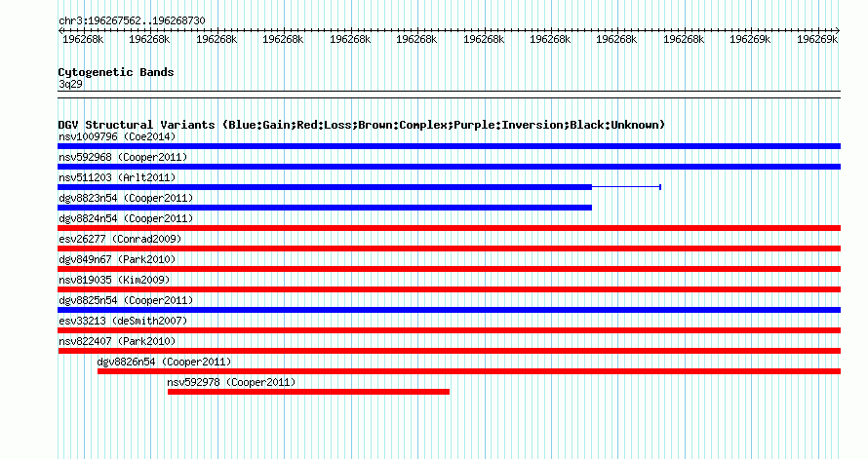Click the thin blue extension line of nsv511203
Image resolution: width=868 pixels, height=459 pixels.
pyautogui.click(x=626, y=187)
